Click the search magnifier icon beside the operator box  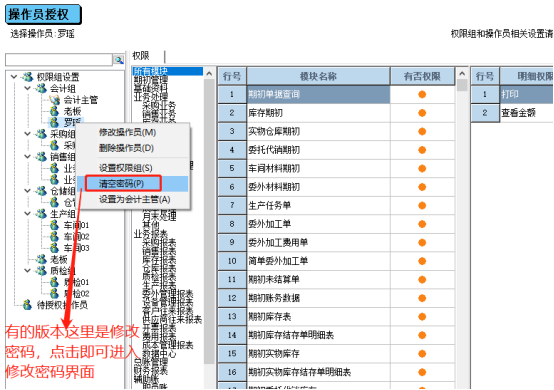[x=118, y=60]
